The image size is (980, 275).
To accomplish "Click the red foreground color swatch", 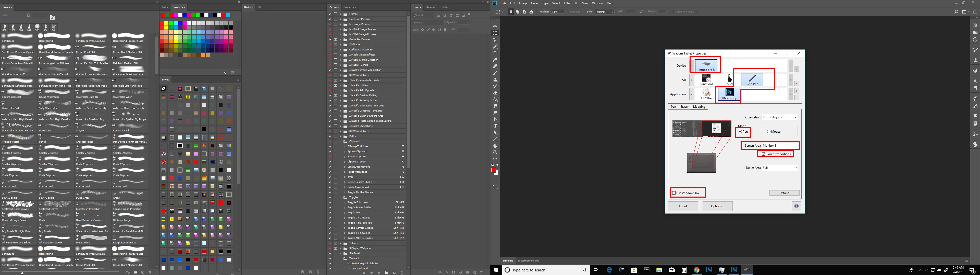I will point(493,170).
